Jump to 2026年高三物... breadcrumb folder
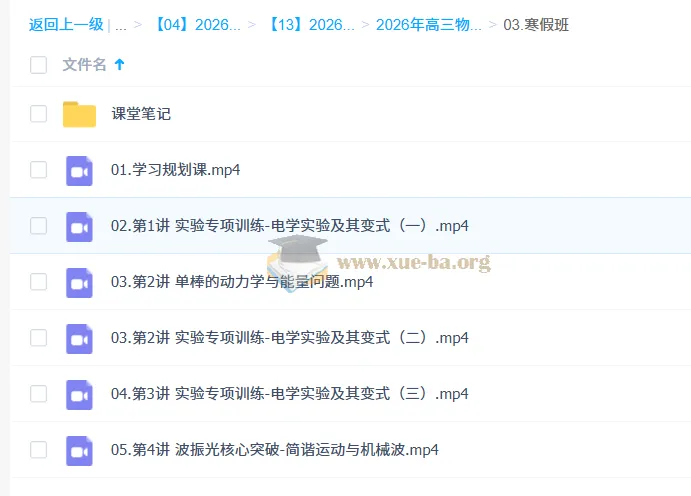Image resolution: width=691 pixels, height=496 pixels. point(428,25)
